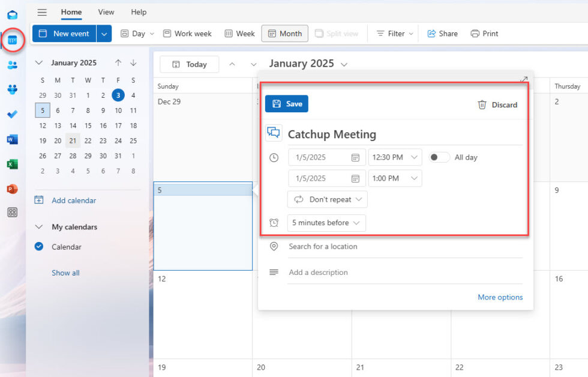Click Print in the toolbar

[x=484, y=34]
